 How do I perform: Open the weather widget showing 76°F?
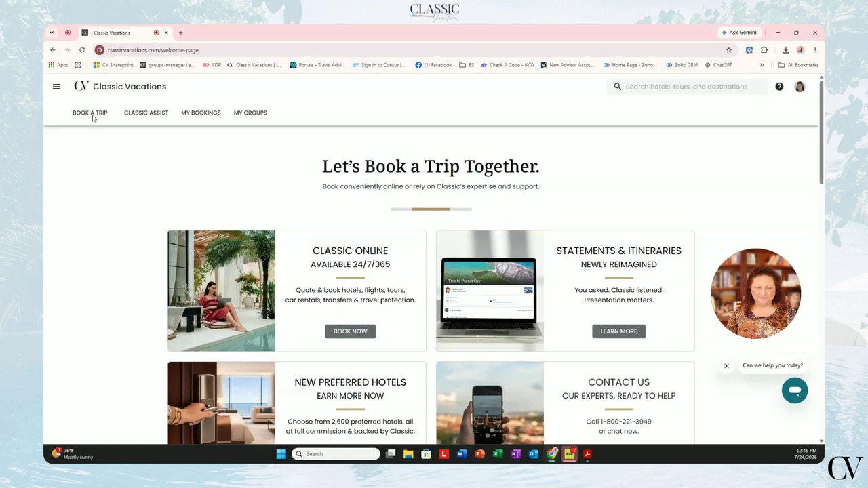[73, 453]
